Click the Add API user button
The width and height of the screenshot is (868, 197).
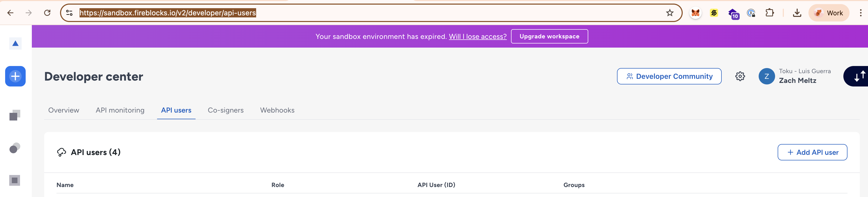coord(812,152)
